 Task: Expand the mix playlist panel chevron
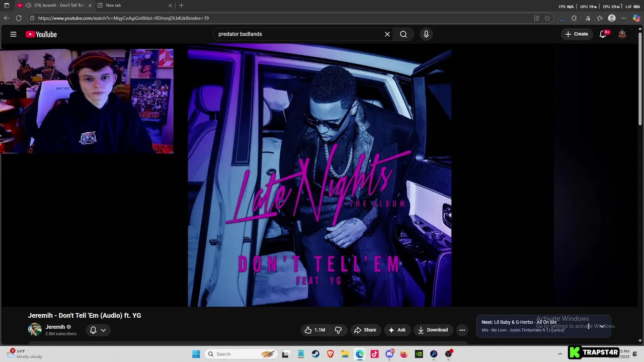tap(602, 326)
